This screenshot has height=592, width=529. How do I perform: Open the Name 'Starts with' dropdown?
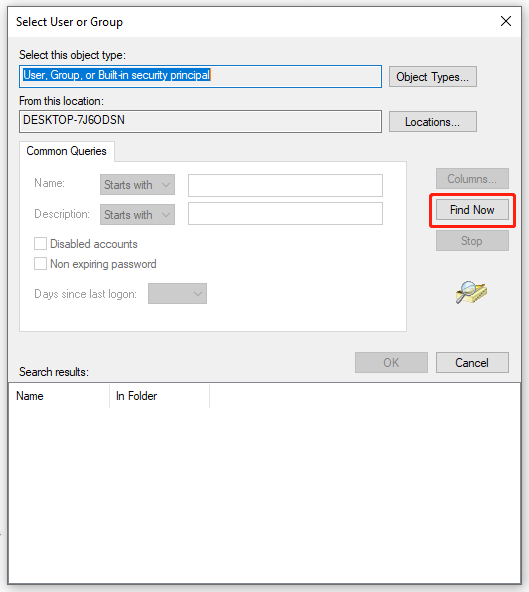click(x=137, y=185)
